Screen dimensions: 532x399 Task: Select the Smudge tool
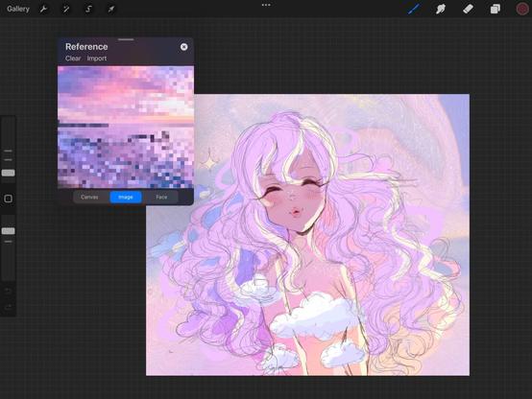point(441,9)
